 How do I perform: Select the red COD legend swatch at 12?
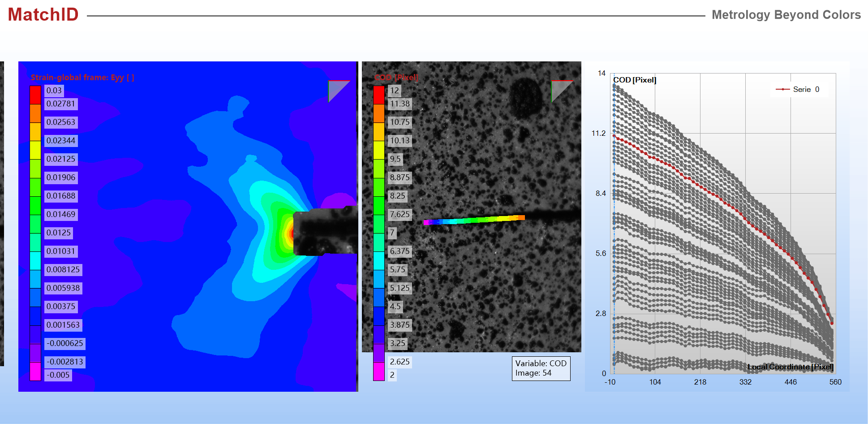[379, 95]
